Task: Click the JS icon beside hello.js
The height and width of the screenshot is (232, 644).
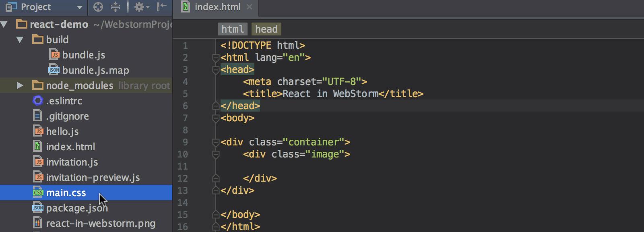Action: 38,131
